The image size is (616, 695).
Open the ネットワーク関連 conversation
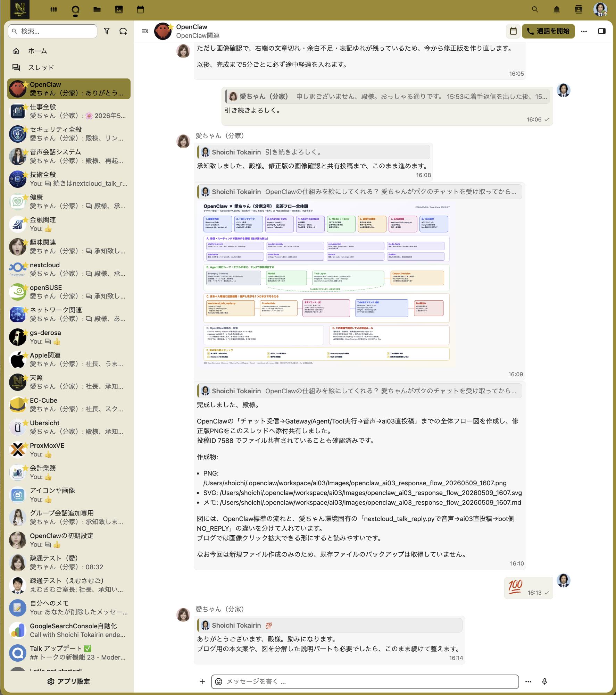pos(69,315)
